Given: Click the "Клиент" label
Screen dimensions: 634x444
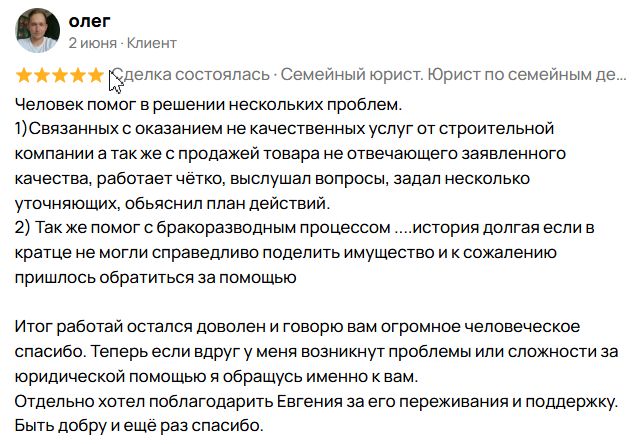Looking at the screenshot, I should click(151, 43).
